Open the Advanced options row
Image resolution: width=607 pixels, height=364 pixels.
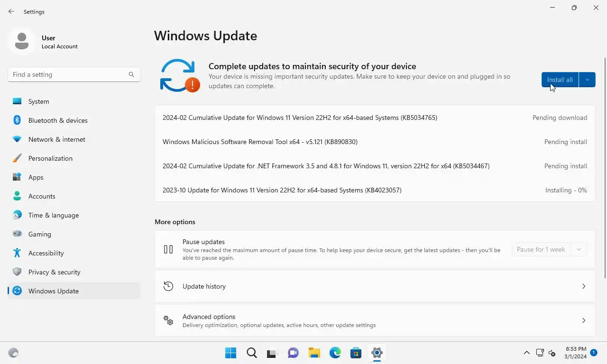pyautogui.click(x=375, y=320)
